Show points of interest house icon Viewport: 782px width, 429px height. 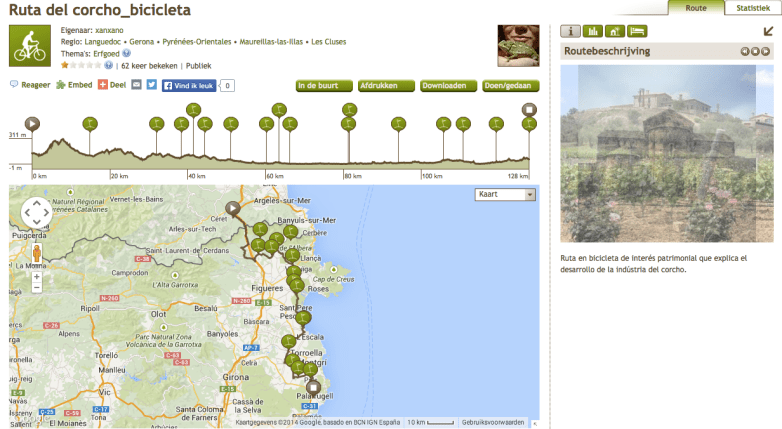pos(614,31)
